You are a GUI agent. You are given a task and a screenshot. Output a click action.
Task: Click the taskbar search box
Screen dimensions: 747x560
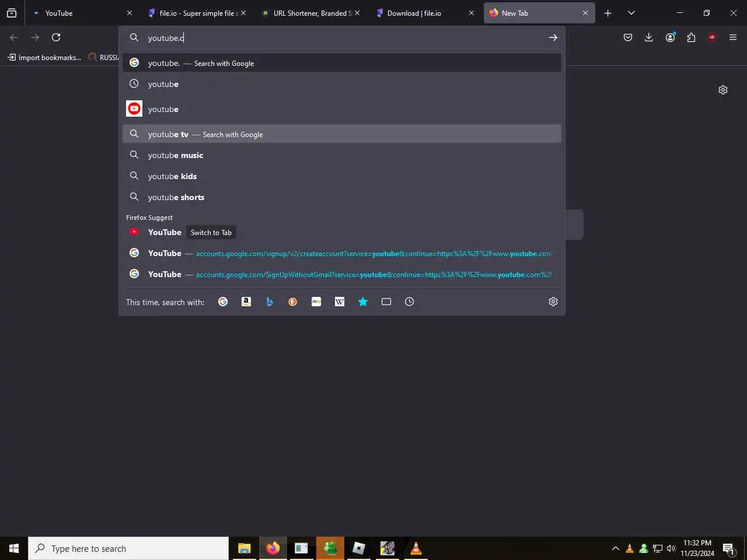(x=128, y=548)
